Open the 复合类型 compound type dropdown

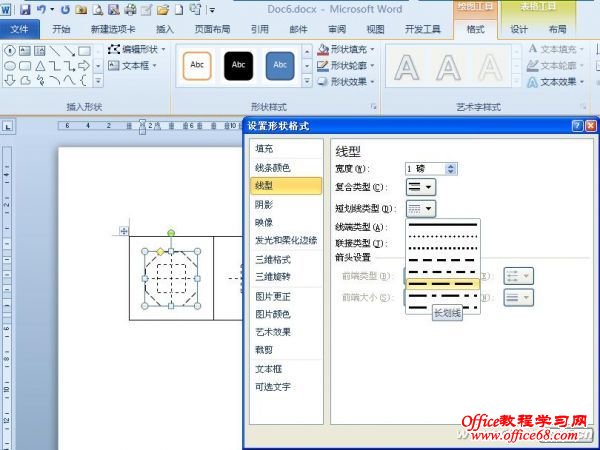click(421, 187)
